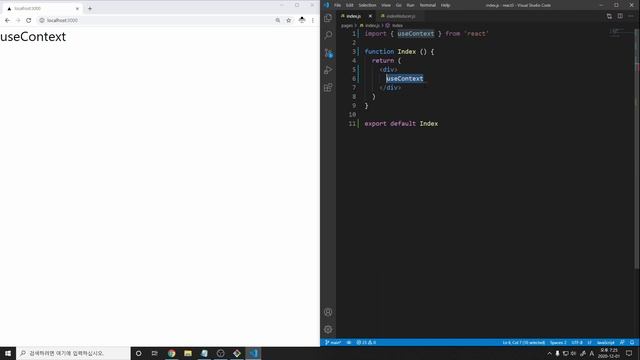Image resolution: width=640 pixels, height=360 pixels.
Task: Bookmark this page with the star icon
Action: pyautogui.click(x=289, y=20)
